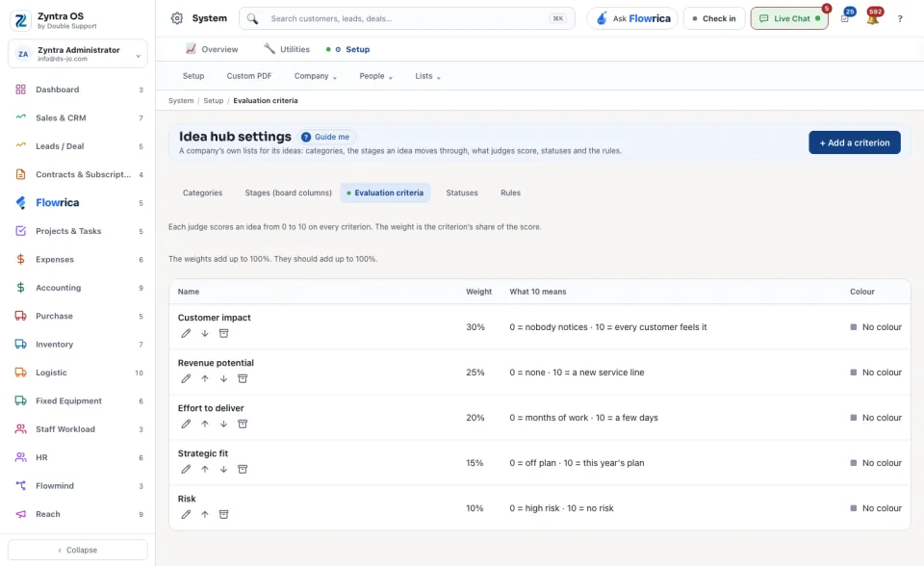
Task: Edit the Customer impact criterion
Action: (186, 333)
